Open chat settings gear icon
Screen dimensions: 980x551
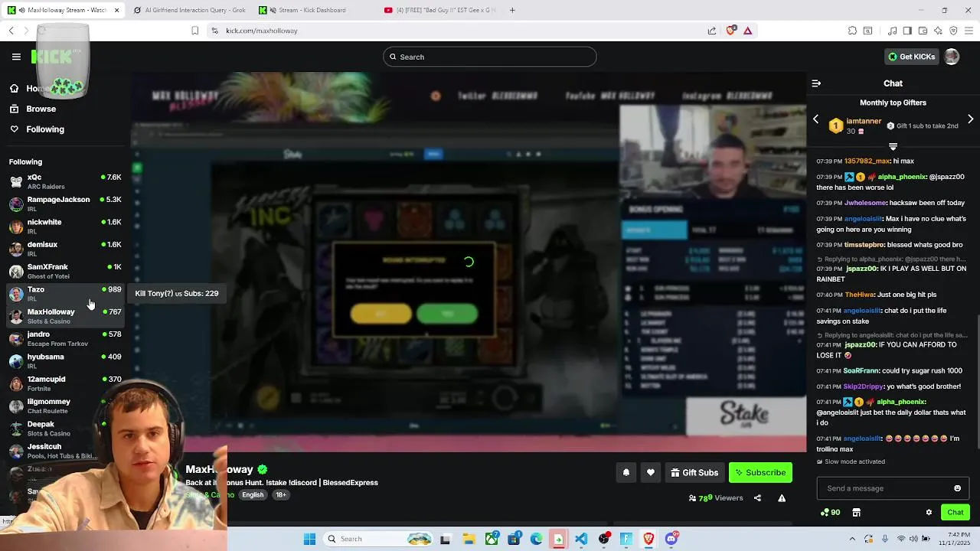point(929,513)
